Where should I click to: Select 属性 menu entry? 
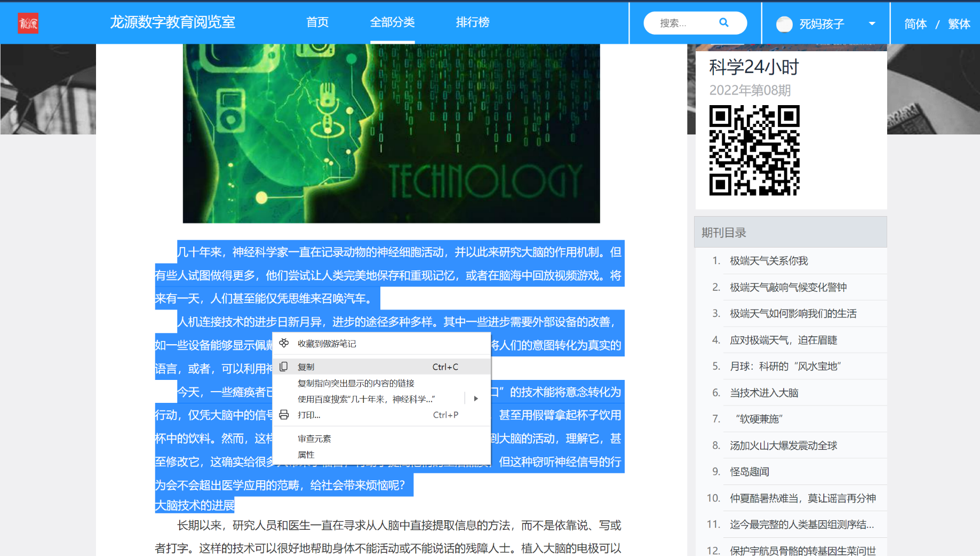coord(381,455)
